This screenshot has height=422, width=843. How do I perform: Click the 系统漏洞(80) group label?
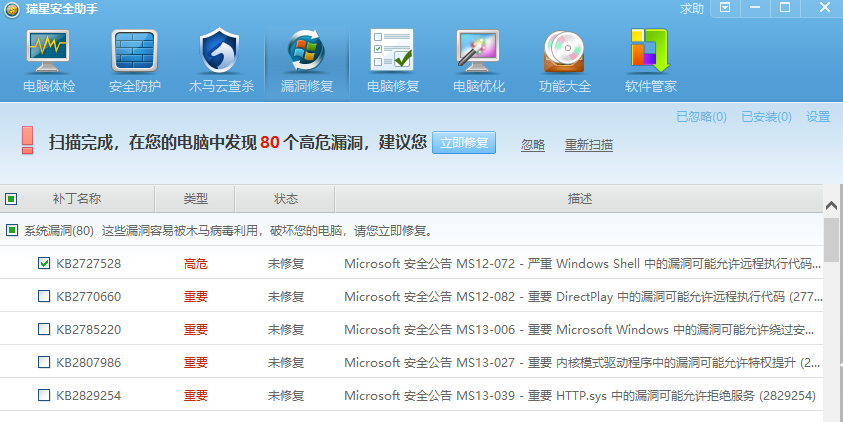(59, 231)
